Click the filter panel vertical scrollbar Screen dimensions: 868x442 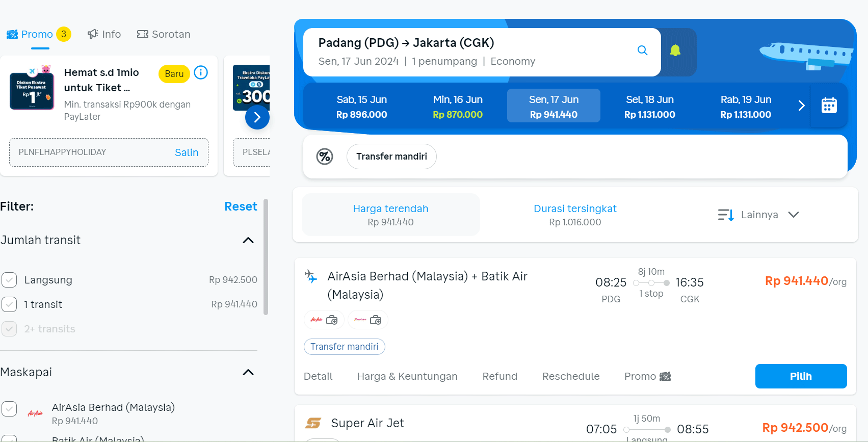(x=266, y=257)
